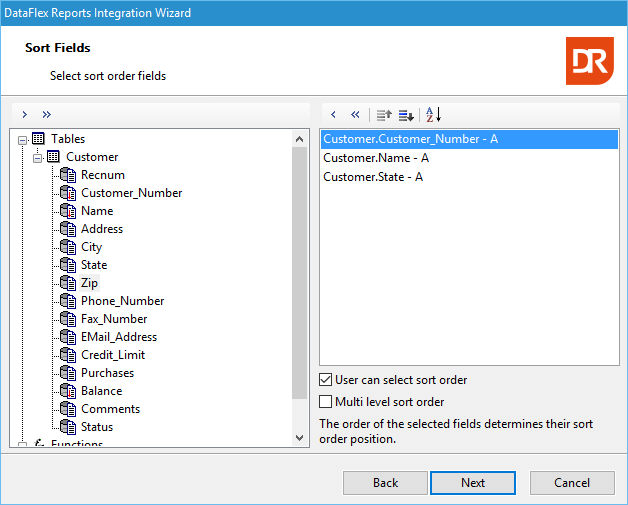Click the Phone_Number field icon

tap(68, 301)
